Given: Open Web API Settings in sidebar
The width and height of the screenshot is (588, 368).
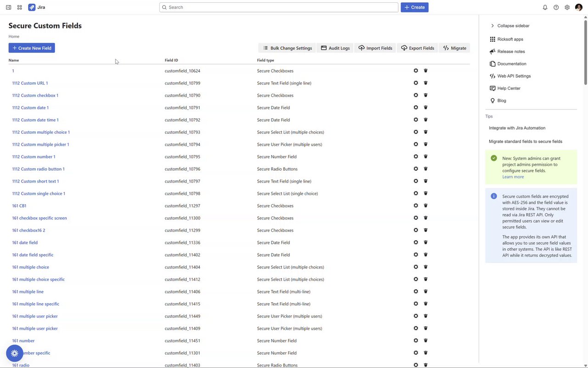Looking at the screenshot, I should 514,76.
